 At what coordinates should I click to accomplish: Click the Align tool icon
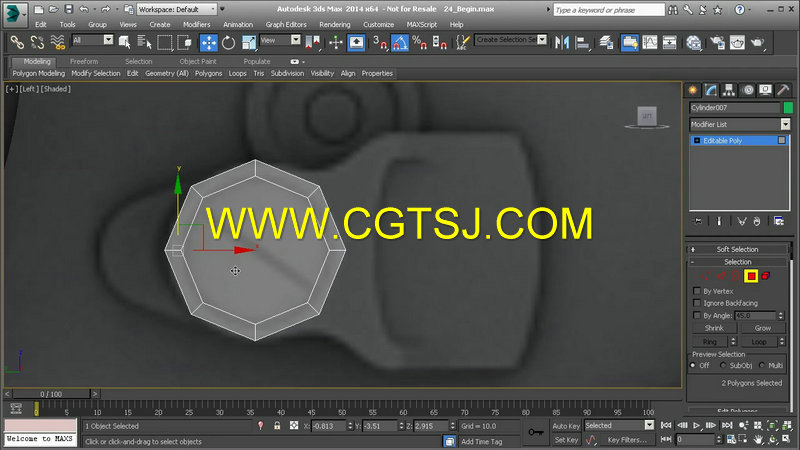(582, 42)
